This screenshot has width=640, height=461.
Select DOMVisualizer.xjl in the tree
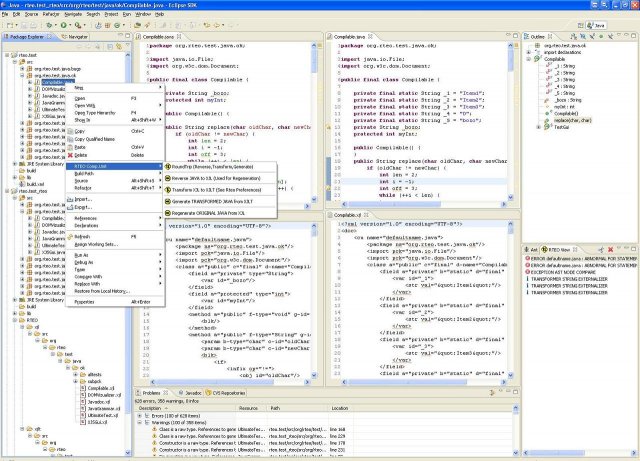(104, 395)
